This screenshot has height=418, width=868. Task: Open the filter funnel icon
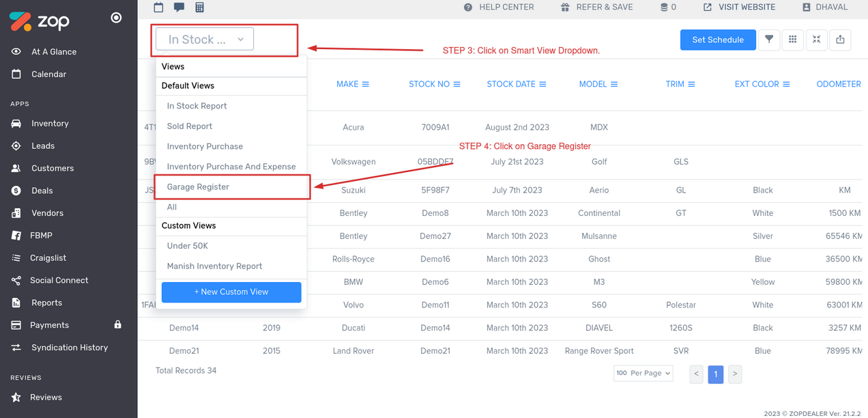point(769,40)
